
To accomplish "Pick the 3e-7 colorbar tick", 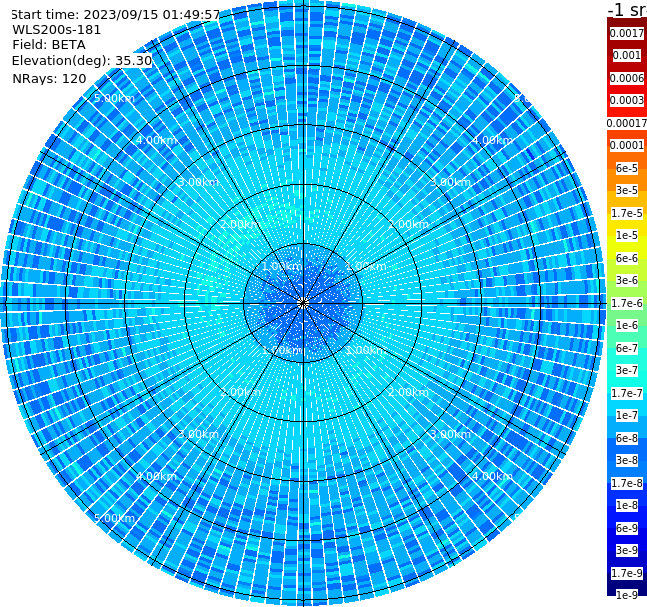I will click(627, 370).
